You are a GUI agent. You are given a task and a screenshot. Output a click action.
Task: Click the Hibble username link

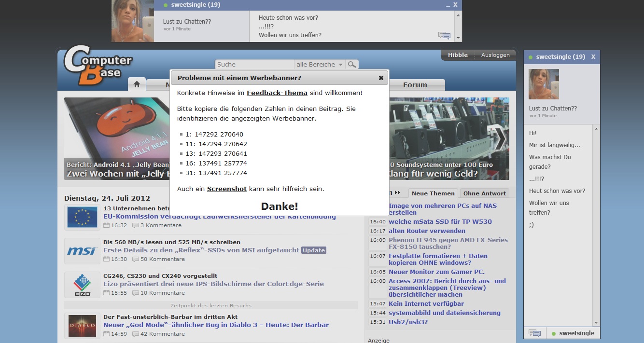458,55
